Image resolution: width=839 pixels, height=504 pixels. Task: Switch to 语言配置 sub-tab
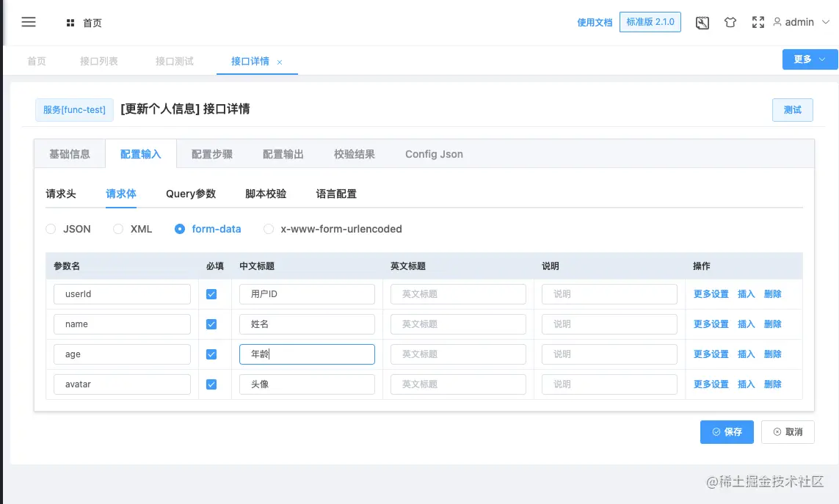coord(336,194)
